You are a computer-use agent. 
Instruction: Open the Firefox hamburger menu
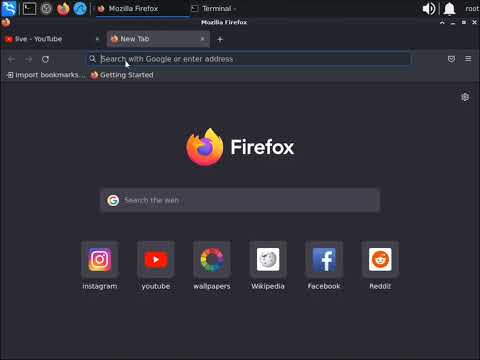pyautogui.click(x=468, y=59)
